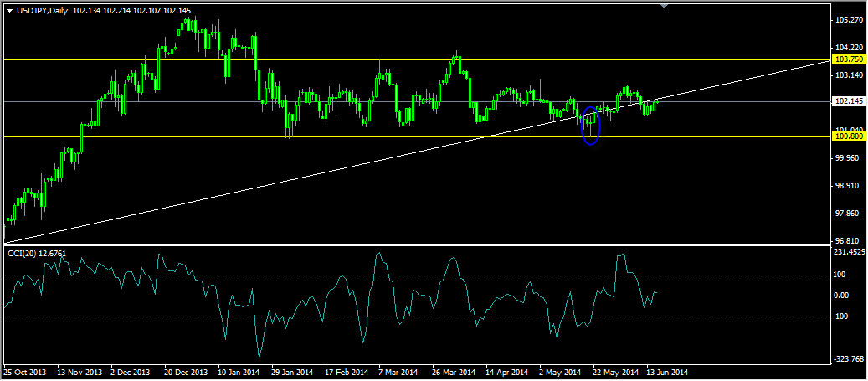Select the chart shift triangle on top edge

point(665,6)
